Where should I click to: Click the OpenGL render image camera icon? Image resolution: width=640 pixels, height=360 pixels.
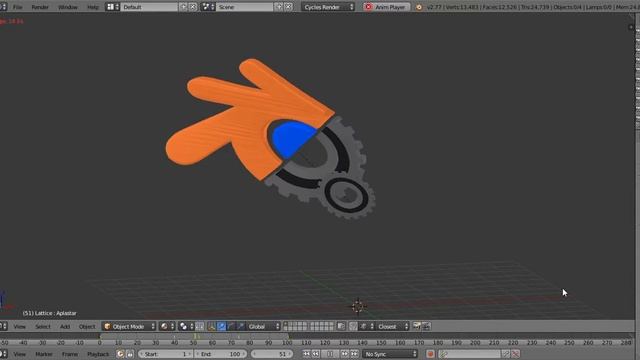(x=417, y=326)
